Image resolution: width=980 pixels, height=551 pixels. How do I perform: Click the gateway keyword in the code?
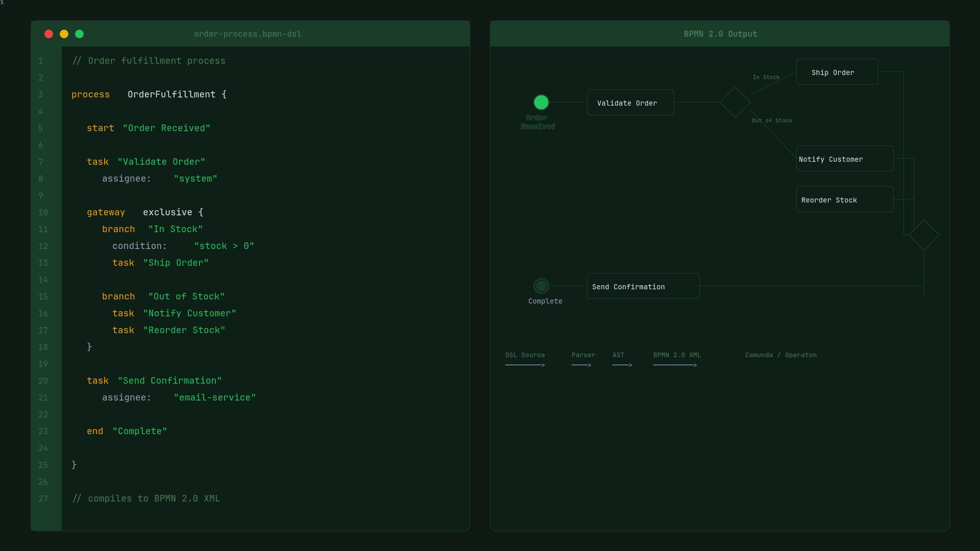pyautogui.click(x=106, y=213)
